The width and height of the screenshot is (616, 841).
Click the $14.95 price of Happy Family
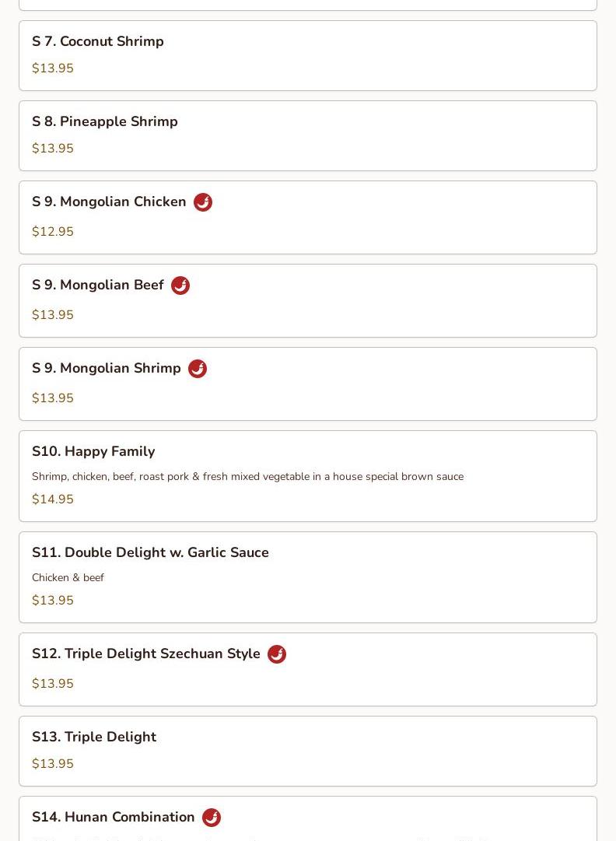(x=53, y=499)
